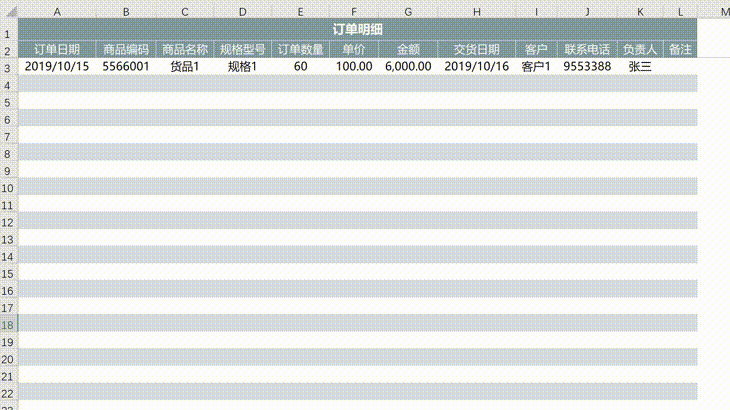Select column G header
The height and width of the screenshot is (410, 730).
coord(408,11)
